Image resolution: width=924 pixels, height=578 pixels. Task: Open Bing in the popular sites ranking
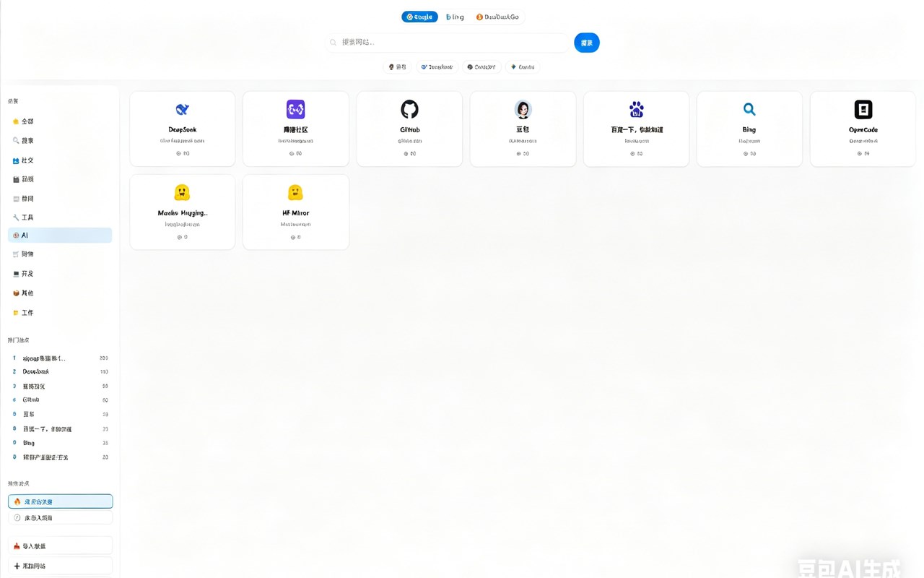60,443
